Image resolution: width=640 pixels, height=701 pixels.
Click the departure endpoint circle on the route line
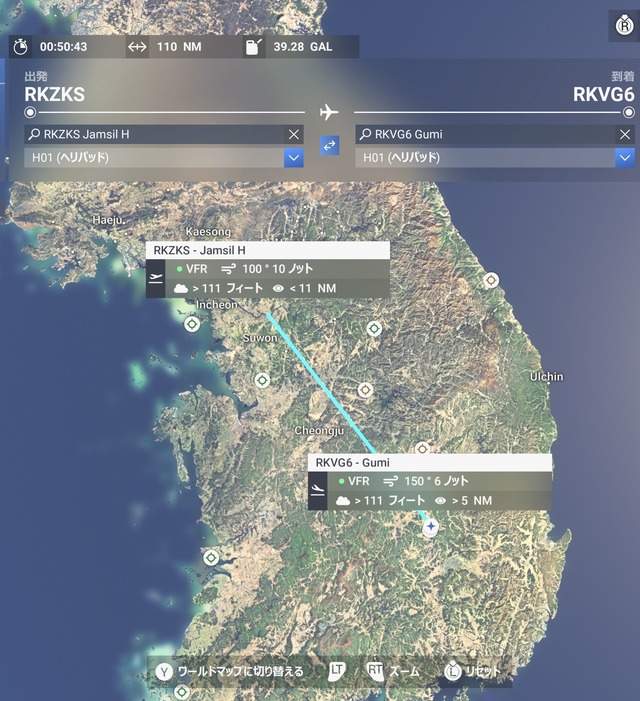pos(30,112)
